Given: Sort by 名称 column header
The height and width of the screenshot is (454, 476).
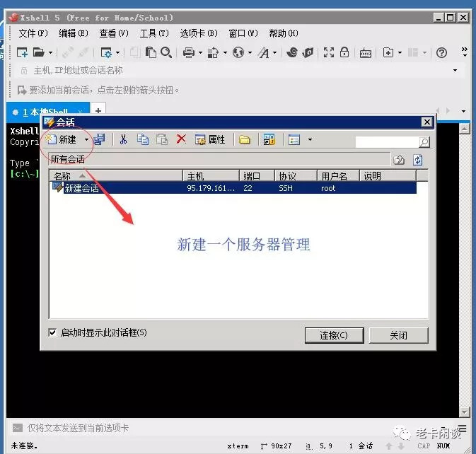Looking at the screenshot, I should click(116, 175).
